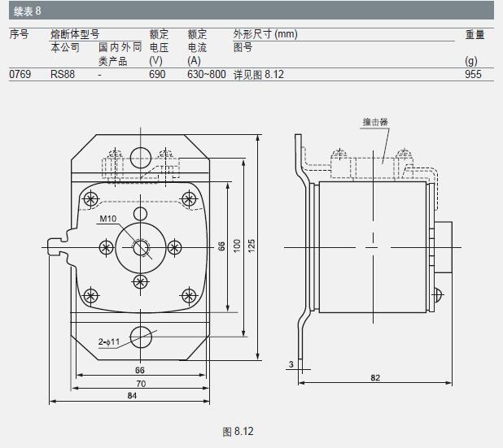Viewport: 503px width, 448px height.
Task: Click the 630~800 rated current value
Action: click(x=206, y=74)
